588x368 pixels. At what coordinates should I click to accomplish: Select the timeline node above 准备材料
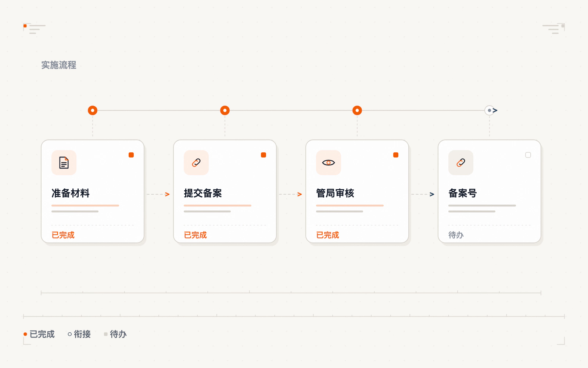(93, 110)
